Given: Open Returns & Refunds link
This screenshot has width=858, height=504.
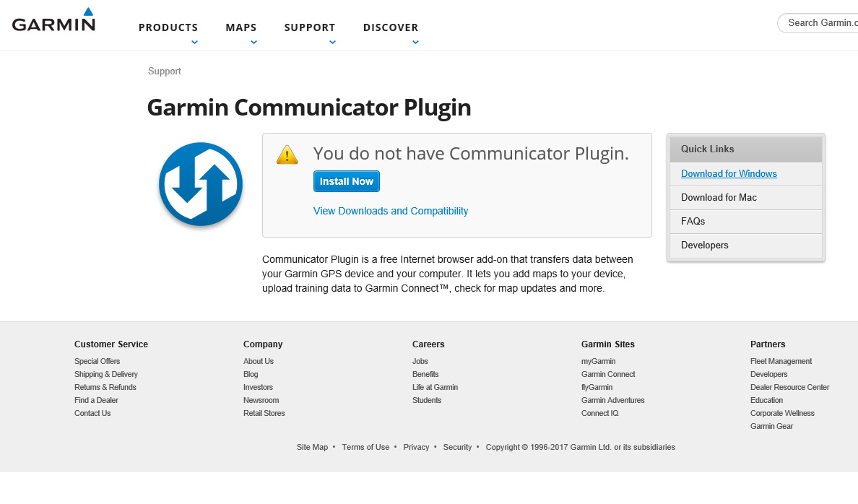Looking at the screenshot, I should (105, 388).
